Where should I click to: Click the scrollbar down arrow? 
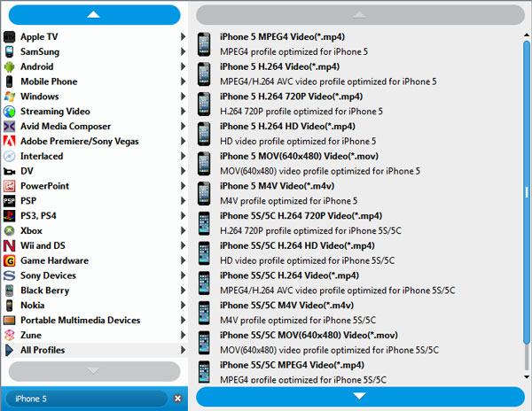[x=527, y=376]
